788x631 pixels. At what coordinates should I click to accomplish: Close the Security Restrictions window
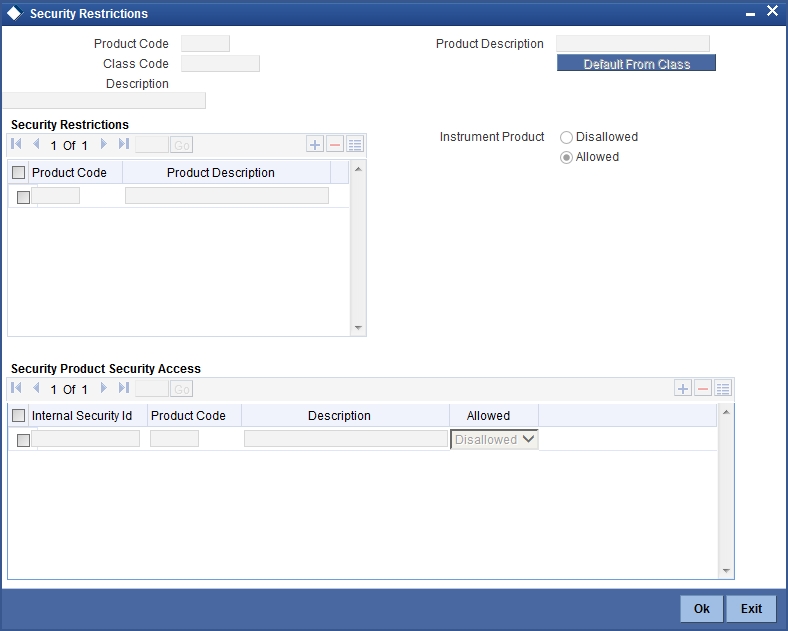(772, 11)
